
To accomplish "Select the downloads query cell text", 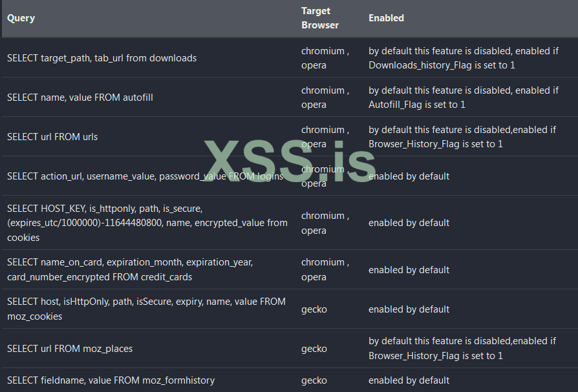I will 102,58.
